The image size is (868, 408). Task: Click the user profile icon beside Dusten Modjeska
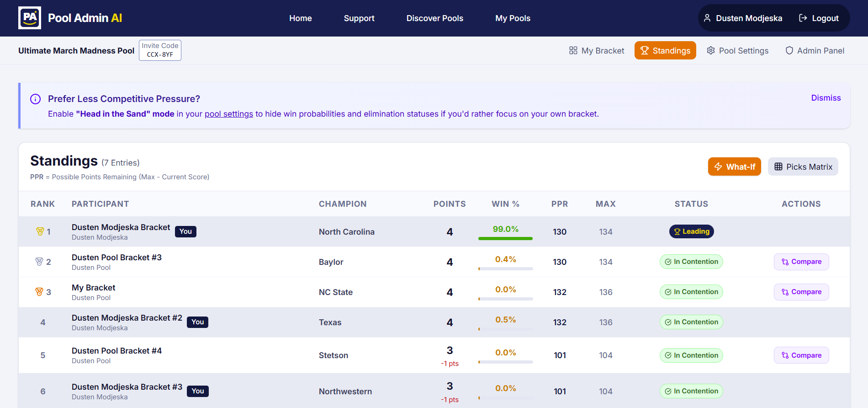(707, 18)
